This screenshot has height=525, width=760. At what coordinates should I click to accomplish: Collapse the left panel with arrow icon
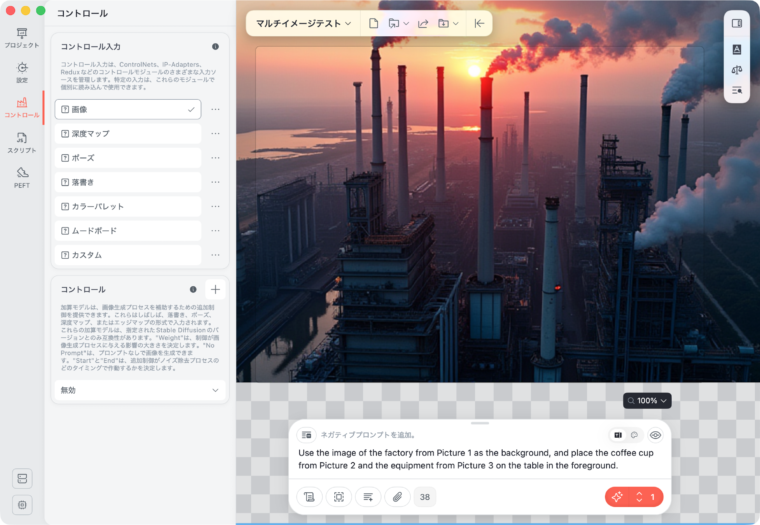tap(479, 23)
